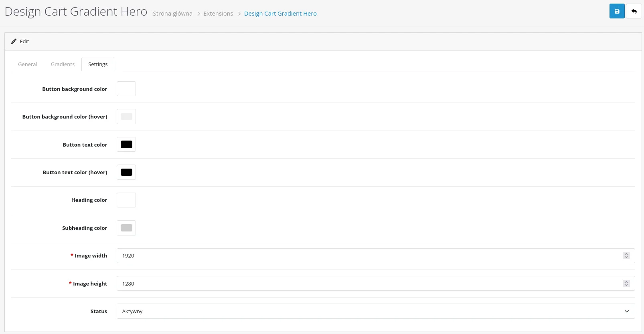This screenshot has height=334, width=644.
Task: Pick the Button text color swatch
Action: (x=126, y=145)
